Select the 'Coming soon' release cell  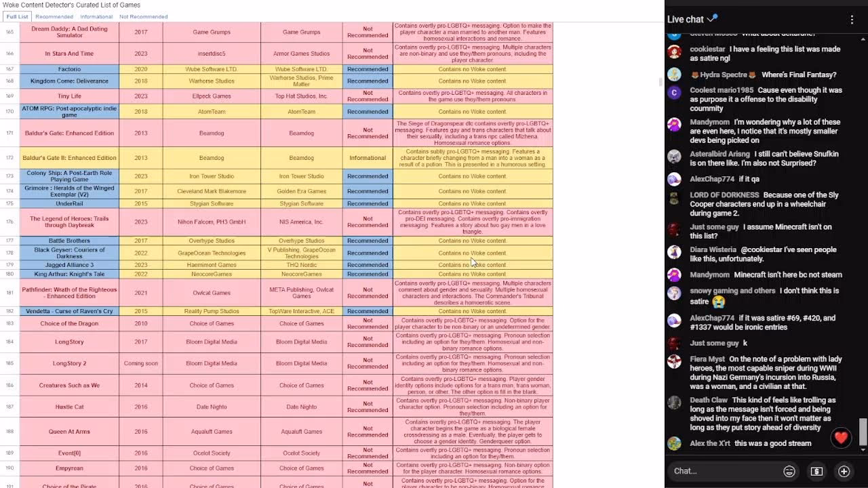click(141, 363)
